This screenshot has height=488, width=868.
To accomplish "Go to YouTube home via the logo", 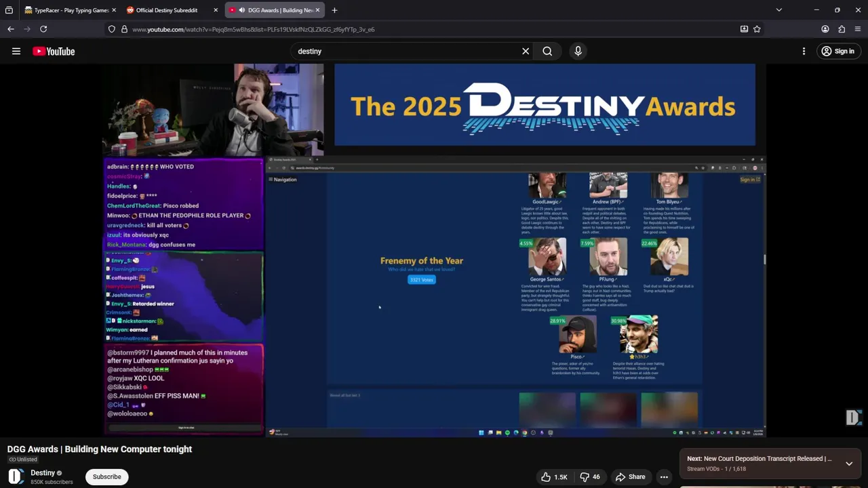I will 54,52.
